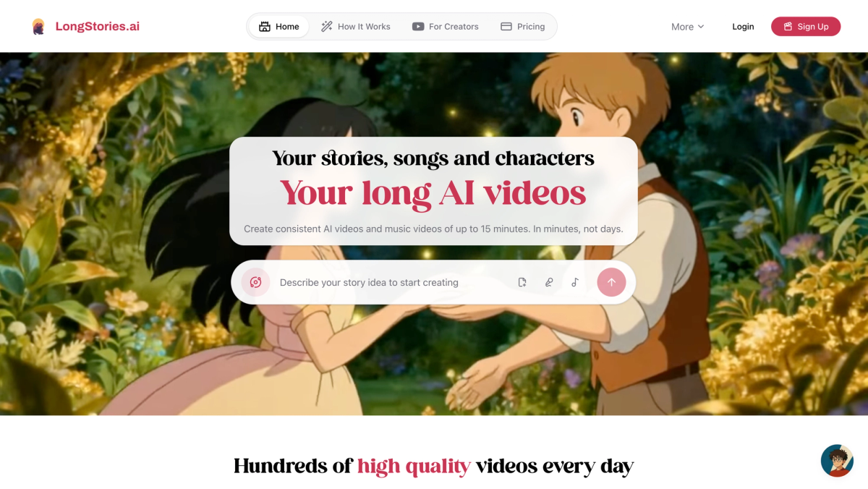The image size is (868, 489).
Task: Focus the 'Describe your story idea' input field
Action: point(391,282)
